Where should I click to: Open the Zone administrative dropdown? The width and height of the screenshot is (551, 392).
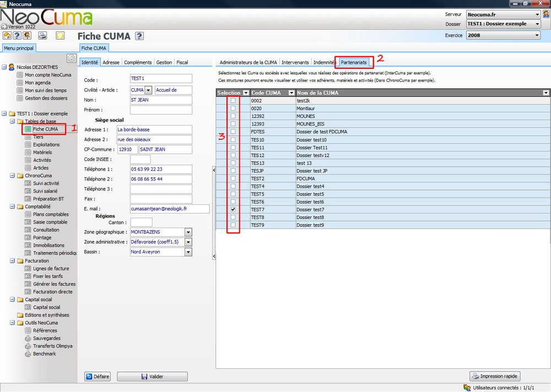tap(188, 242)
